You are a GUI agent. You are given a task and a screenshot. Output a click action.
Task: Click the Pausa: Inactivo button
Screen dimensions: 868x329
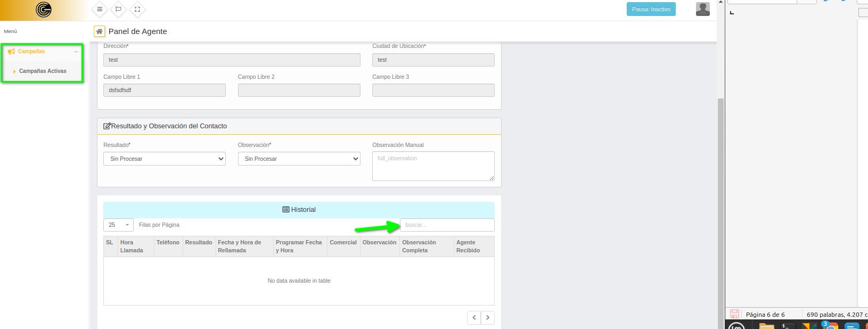pyautogui.click(x=651, y=9)
